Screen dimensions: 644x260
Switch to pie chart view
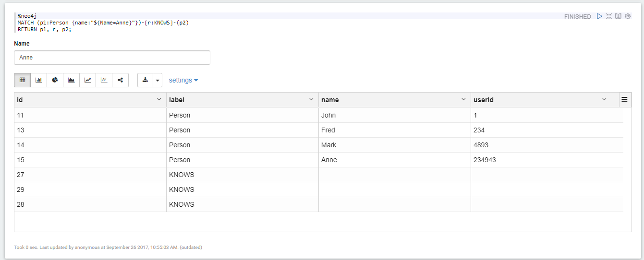(x=55, y=80)
